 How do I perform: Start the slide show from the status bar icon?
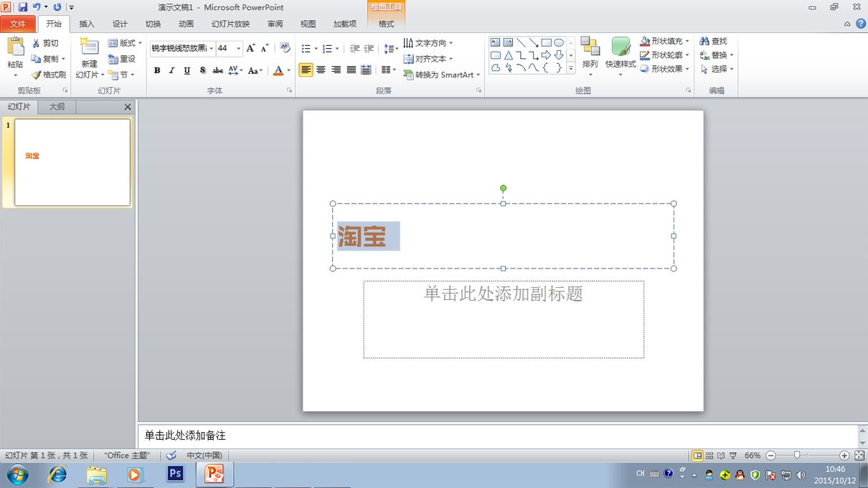(x=733, y=456)
